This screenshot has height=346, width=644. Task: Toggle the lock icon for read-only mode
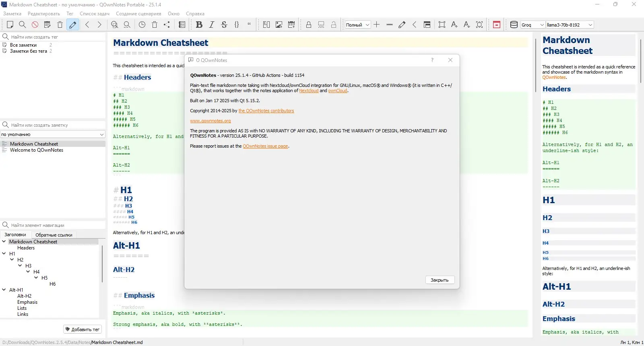[x=309, y=25]
